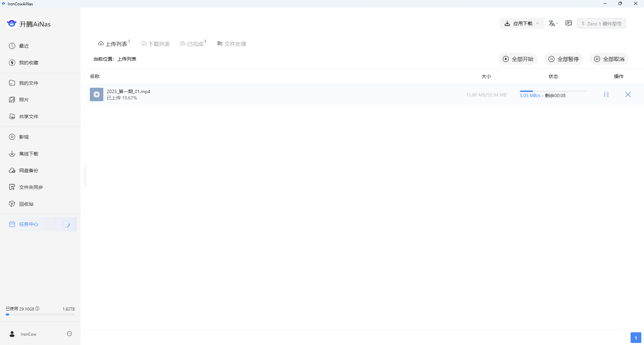Open 文件夹同步 in the sidebar
This screenshot has width=644, height=345.
[31, 187]
